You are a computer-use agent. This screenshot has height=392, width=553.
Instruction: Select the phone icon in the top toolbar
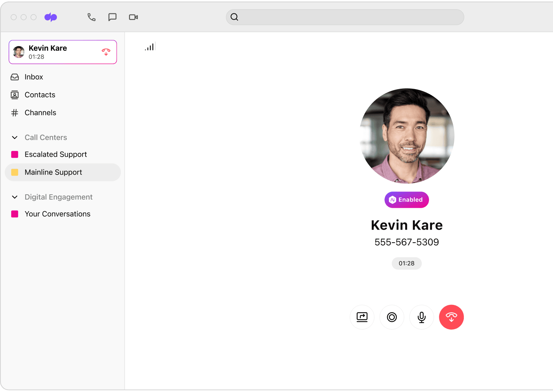point(91,17)
